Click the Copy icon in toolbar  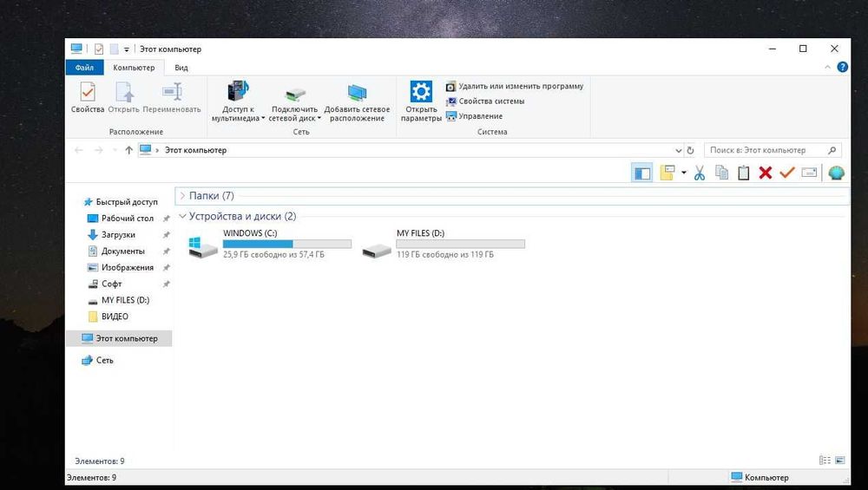pyautogui.click(x=721, y=173)
